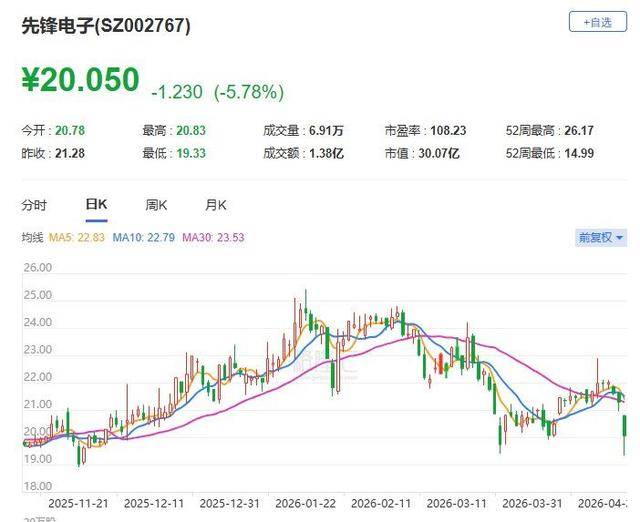The width and height of the screenshot is (640, 522).
Task: Open the 周K weekly chart tab
Action: pyautogui.click(x=156, y=205)
